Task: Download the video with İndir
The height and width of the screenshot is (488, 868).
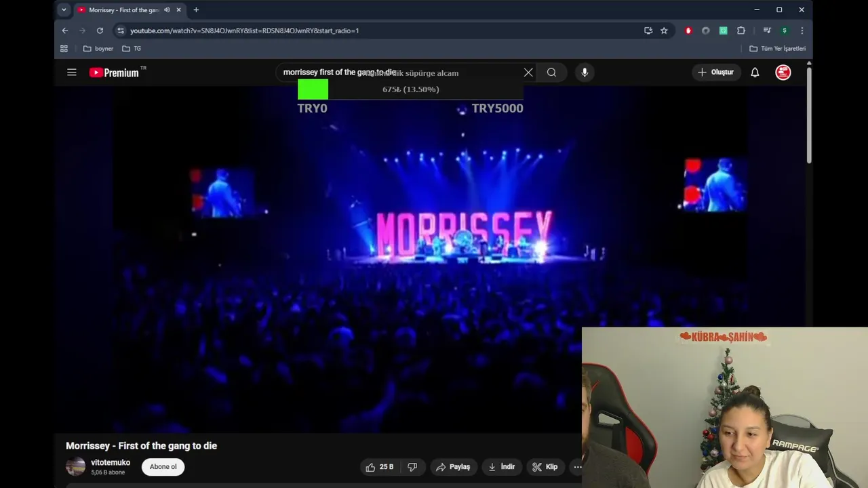Action: point(502,467)
